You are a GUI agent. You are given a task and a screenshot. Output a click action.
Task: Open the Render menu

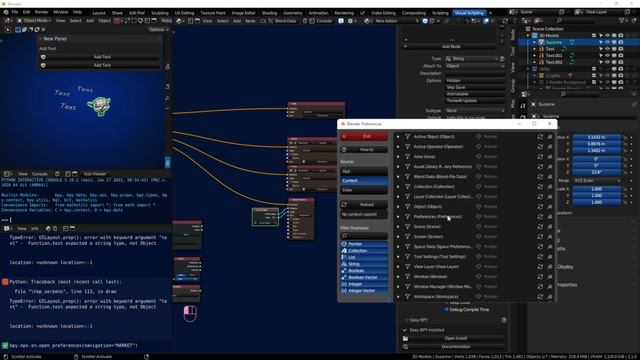click(42, 12)
